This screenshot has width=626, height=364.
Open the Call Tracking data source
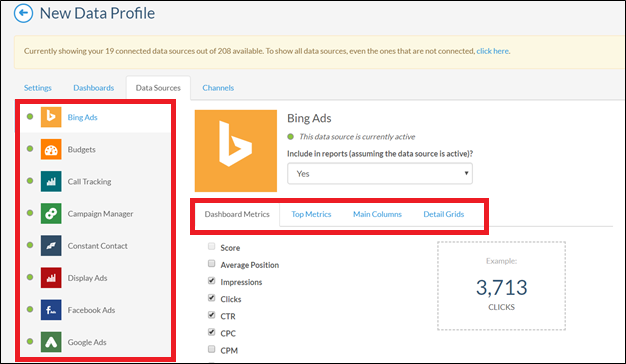pyautogui.click(x=89, y=182)
